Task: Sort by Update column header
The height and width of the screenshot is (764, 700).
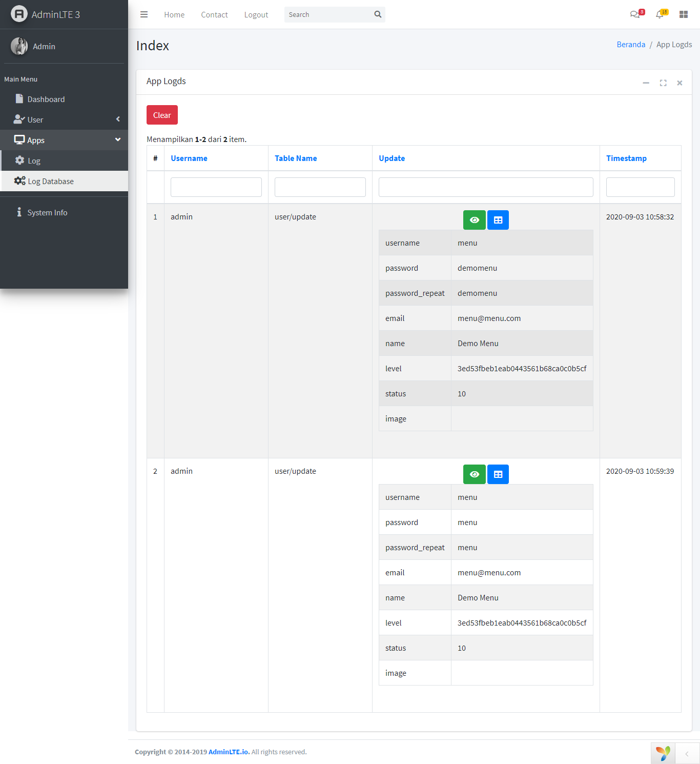Action: (x=392, y=158)
